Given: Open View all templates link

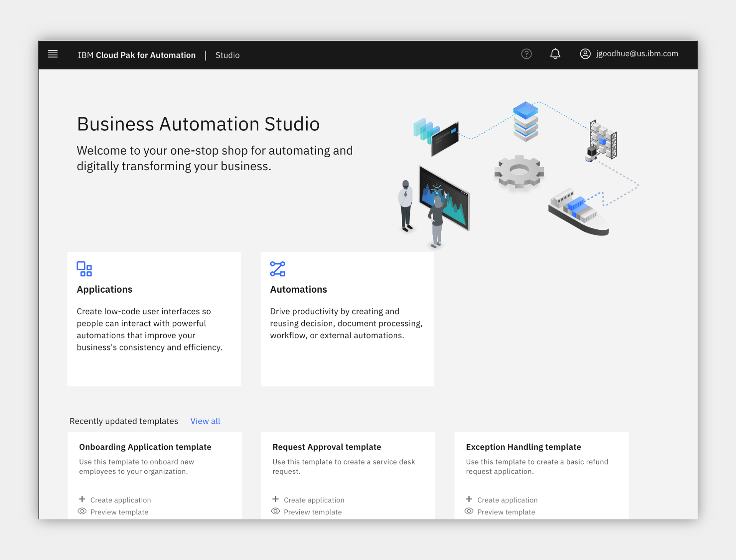Looking at the screenshot, I should click(205, 421).
